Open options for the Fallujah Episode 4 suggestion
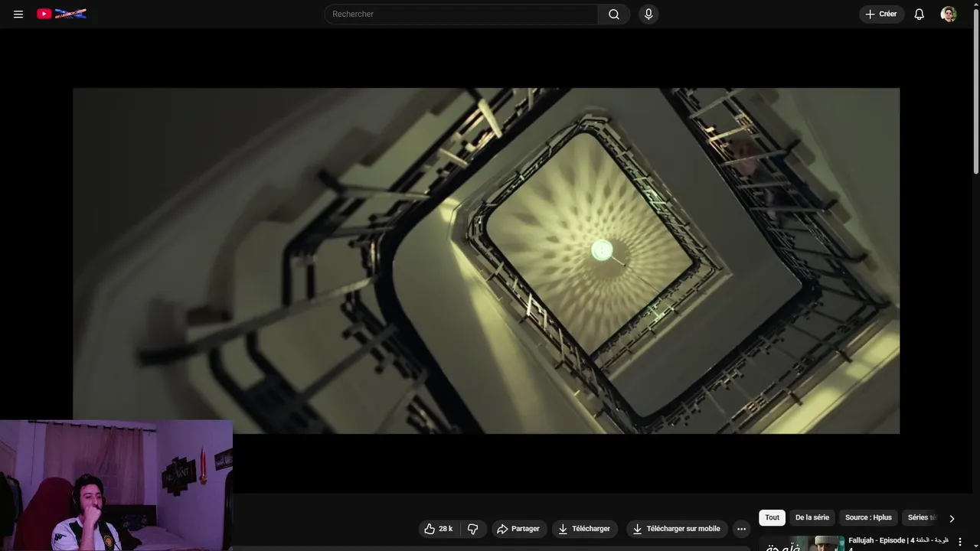980x551 pixels. pyautogui.click(x=960, y=542)
